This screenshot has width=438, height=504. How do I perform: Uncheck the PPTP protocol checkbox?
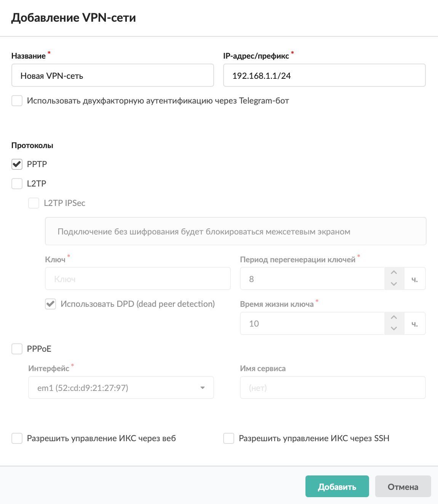coord(17,164)
